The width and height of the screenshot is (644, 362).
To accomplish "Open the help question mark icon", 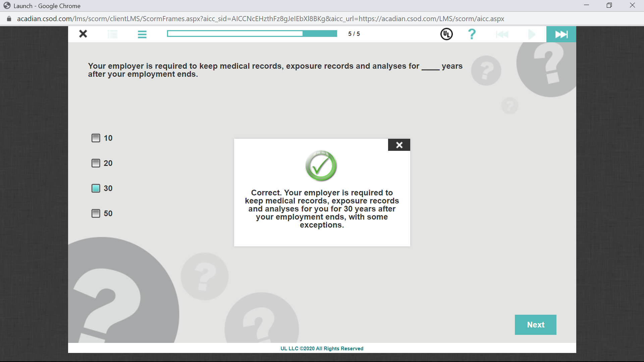I will tap(472, 34).
